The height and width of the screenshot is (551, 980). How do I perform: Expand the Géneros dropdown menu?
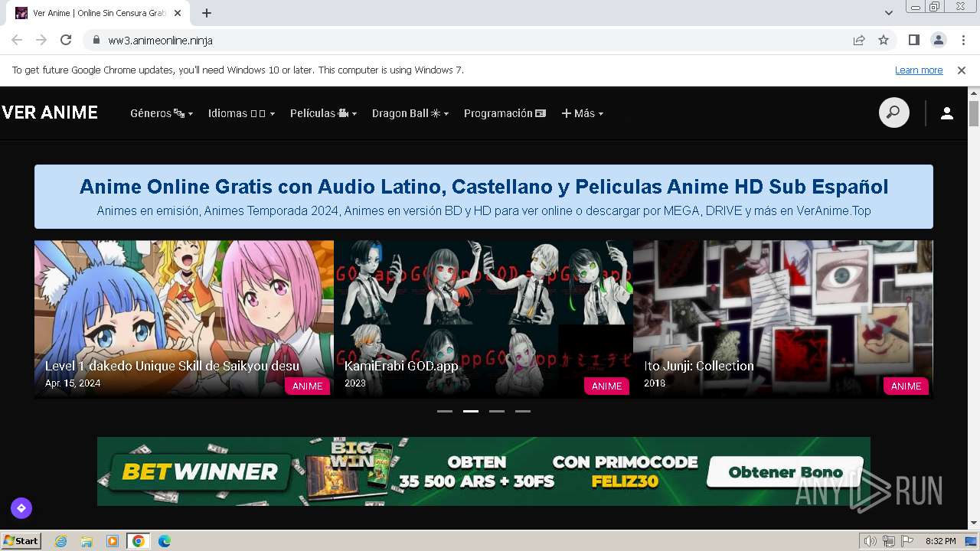coord(162,113)
